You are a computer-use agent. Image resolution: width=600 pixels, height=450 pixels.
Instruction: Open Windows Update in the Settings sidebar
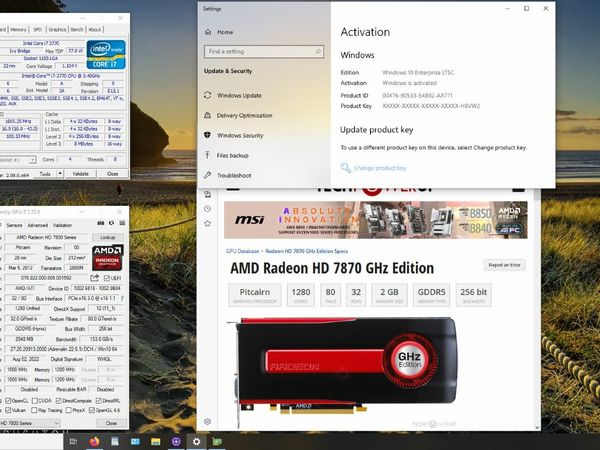click(239, 95)
